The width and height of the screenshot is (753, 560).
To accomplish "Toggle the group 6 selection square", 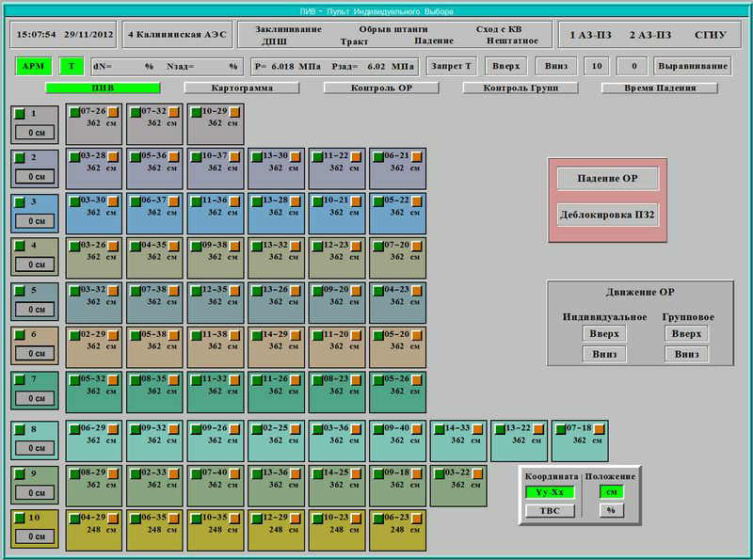I will click(x=19, y=334).
